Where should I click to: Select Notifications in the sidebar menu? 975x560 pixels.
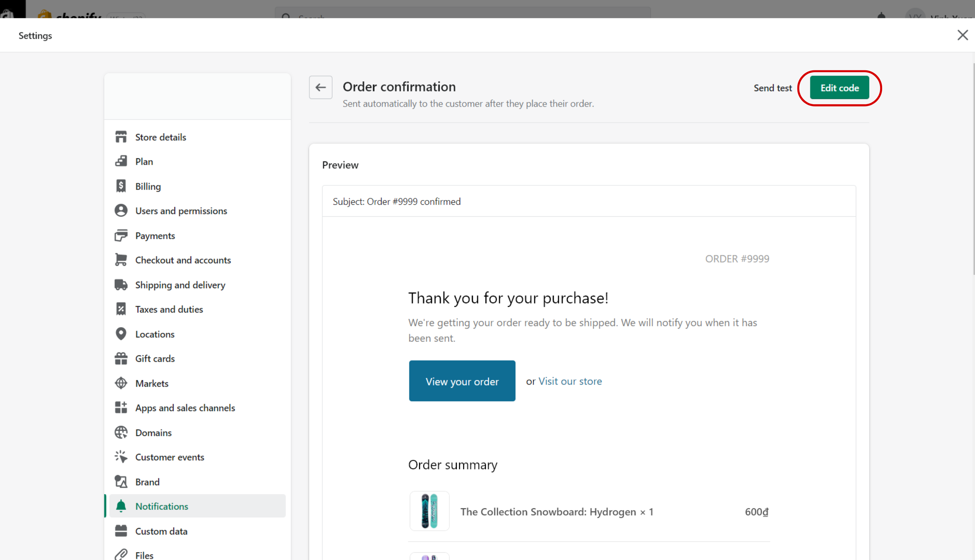[162, 506]
